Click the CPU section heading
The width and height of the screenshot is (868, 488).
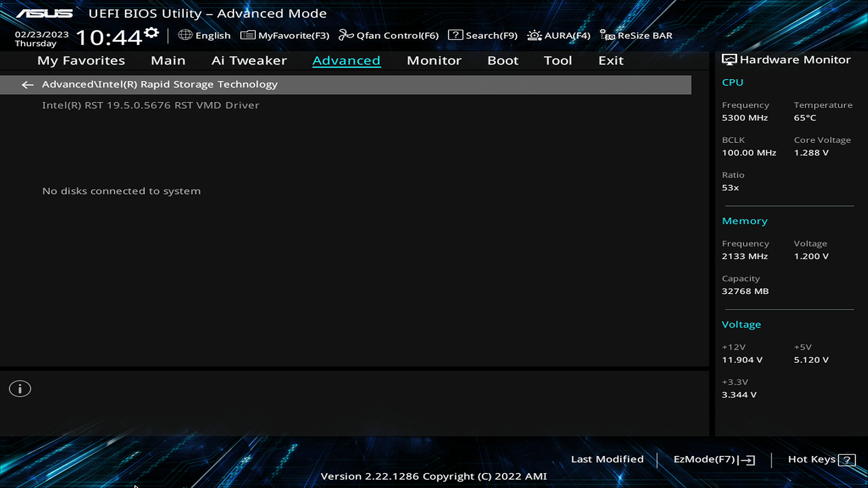pyautogui.click(x=732, y=83)
